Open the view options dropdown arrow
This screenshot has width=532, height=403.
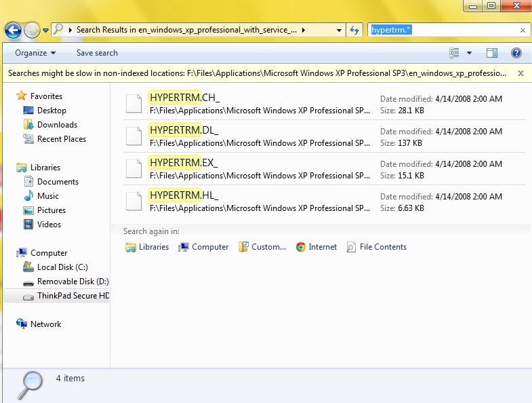click(x=469, y=53)
